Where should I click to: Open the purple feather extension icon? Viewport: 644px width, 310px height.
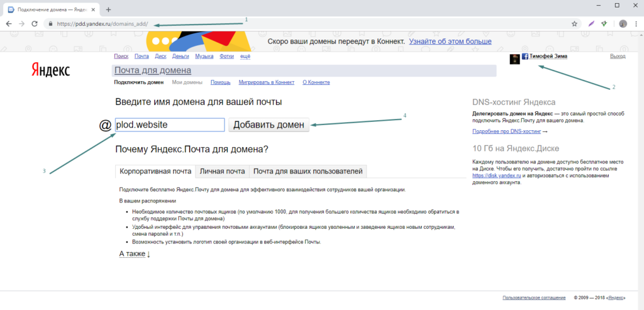(x=591, y=24)
